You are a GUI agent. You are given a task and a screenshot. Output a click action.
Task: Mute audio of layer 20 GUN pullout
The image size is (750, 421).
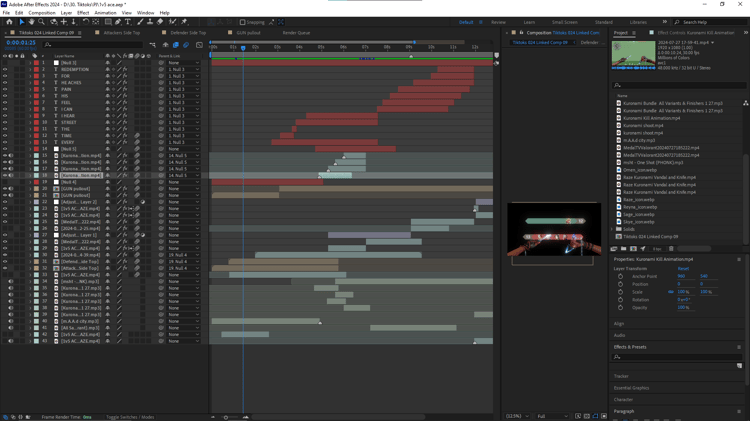pyautogui.click(x=11, y=188)
